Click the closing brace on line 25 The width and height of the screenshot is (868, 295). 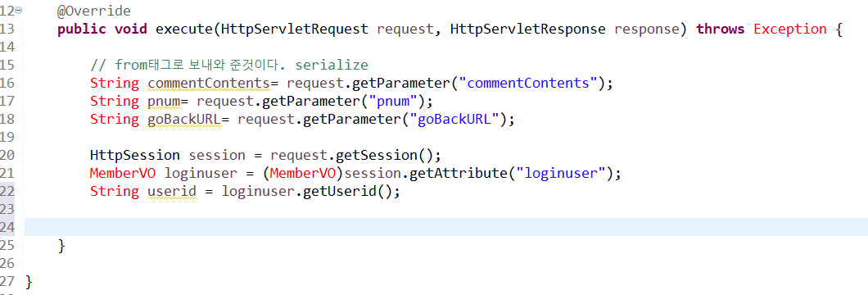pos(61,245)
